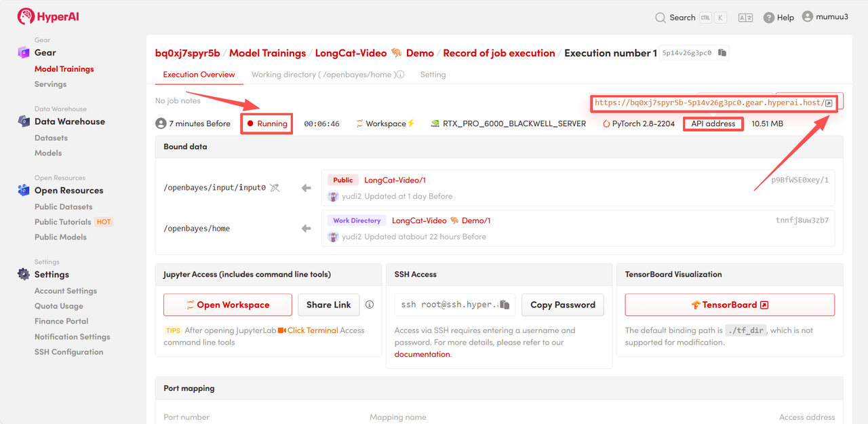868x424 pixels.
Task: Click the tnnfj8uw3zb7 identifier
Action: (x=802, y=220)
